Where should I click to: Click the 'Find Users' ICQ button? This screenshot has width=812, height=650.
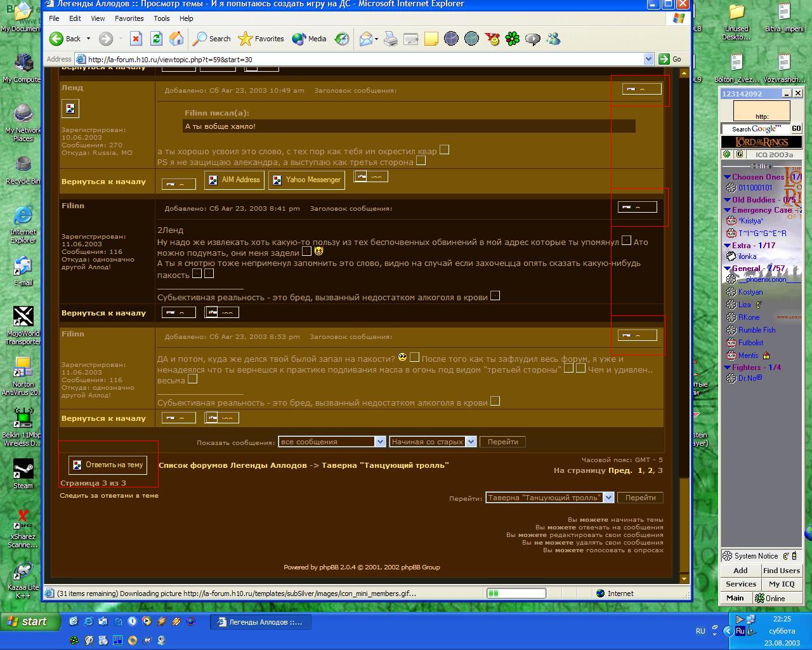click(781, 571)
